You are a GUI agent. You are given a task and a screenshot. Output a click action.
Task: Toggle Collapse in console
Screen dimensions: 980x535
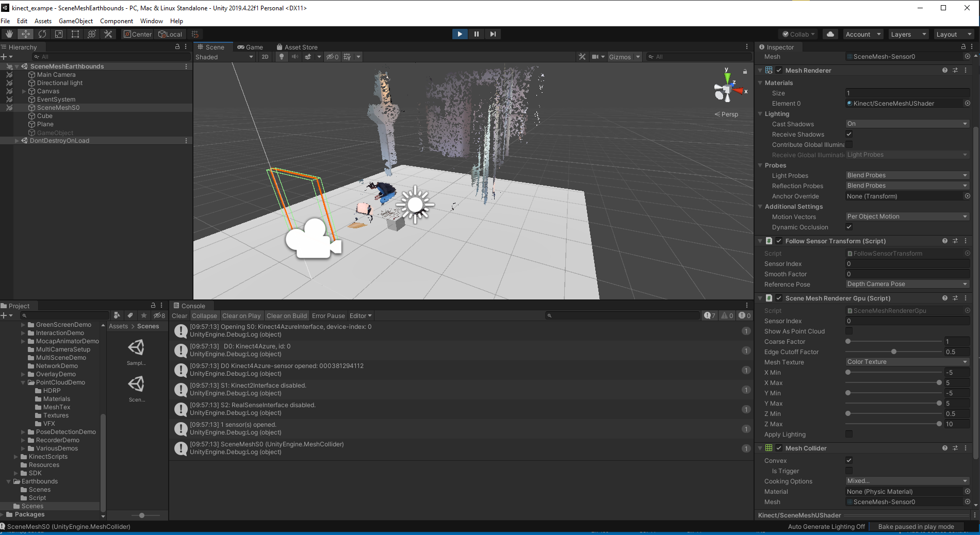[204, 315]
